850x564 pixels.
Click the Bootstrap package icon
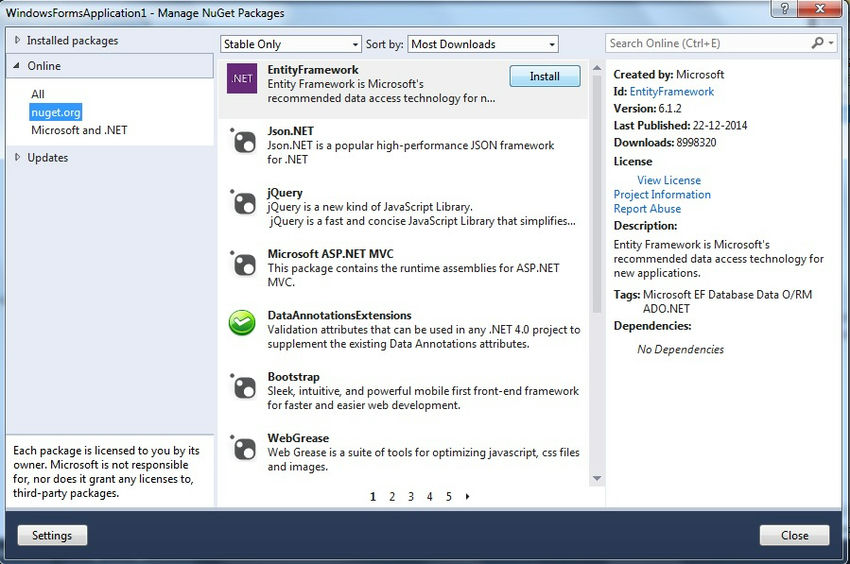(243, 387)
